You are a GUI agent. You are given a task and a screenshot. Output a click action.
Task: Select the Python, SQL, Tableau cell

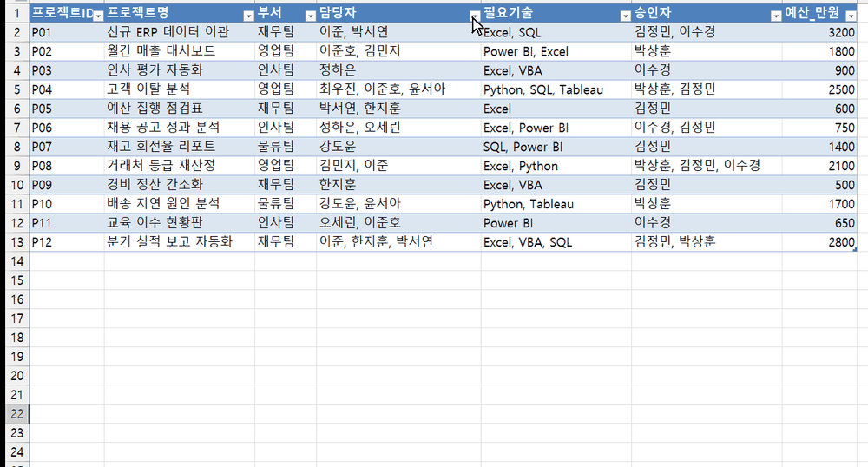(x=556, y=89)
